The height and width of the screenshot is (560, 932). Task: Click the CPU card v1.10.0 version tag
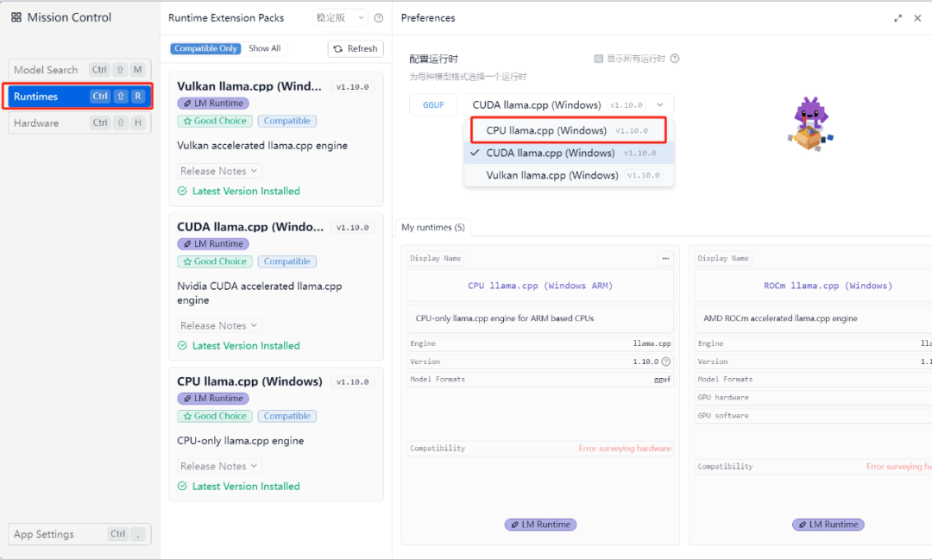click(x=352, y=382)
